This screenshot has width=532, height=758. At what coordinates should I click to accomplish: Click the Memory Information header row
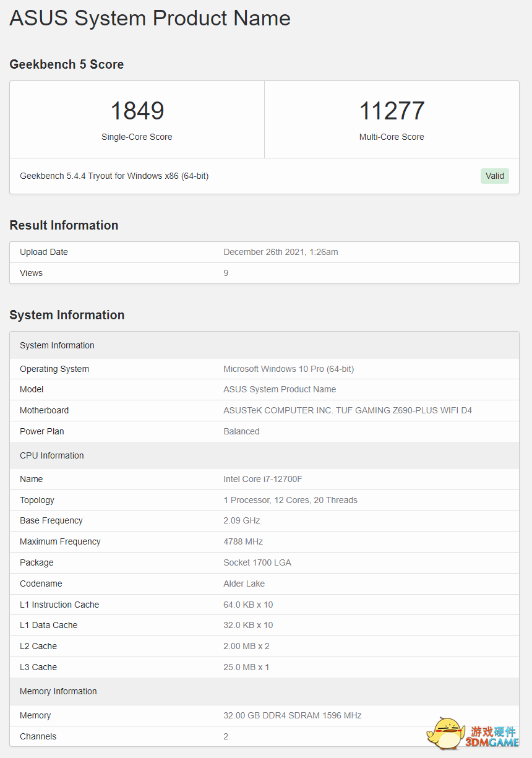(264, 691)
